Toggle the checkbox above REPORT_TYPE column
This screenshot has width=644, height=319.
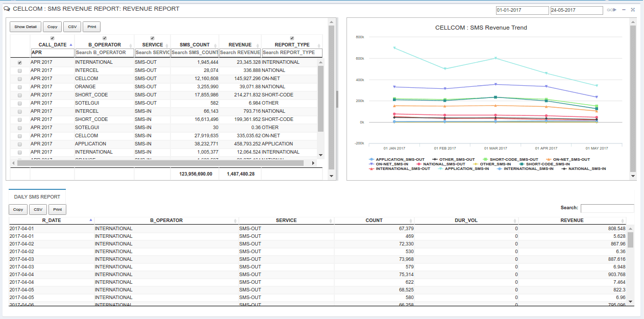[x=292, y=38]
